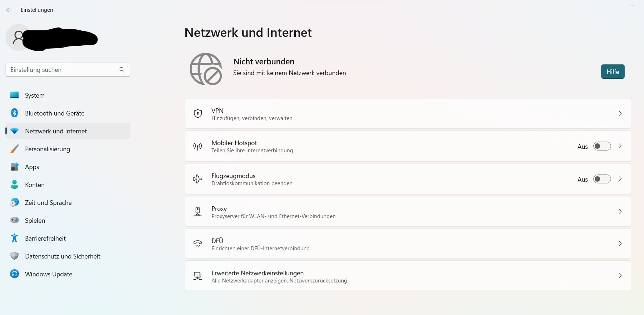Click the Flugzeugmodus airplane icon

(198, 179)
